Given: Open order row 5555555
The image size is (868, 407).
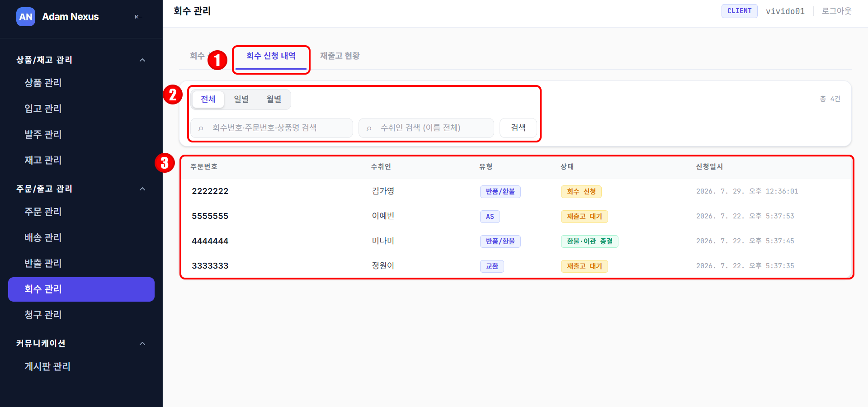Looking at the screenshot, I should pyautogui.click(x=516, y=216).
